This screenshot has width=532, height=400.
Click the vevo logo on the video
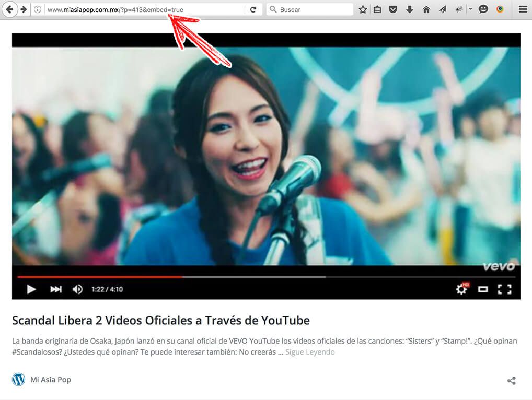(499, 267)
